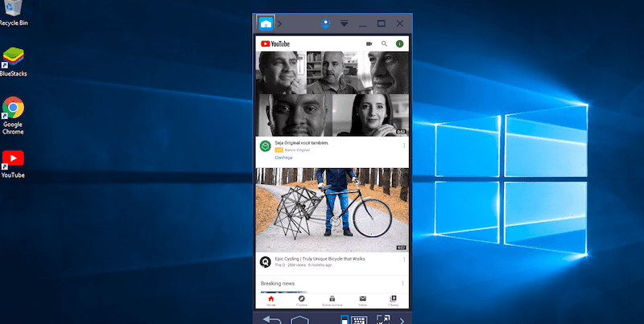Open the BlueStacks desktop shortcut
Screen dimensions: 644x324
[13, 62]
